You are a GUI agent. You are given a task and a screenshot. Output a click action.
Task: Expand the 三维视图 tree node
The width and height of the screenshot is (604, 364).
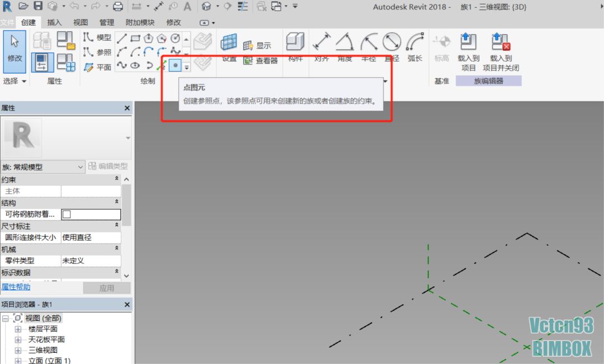pyautogui.click(x=18, y=350)
